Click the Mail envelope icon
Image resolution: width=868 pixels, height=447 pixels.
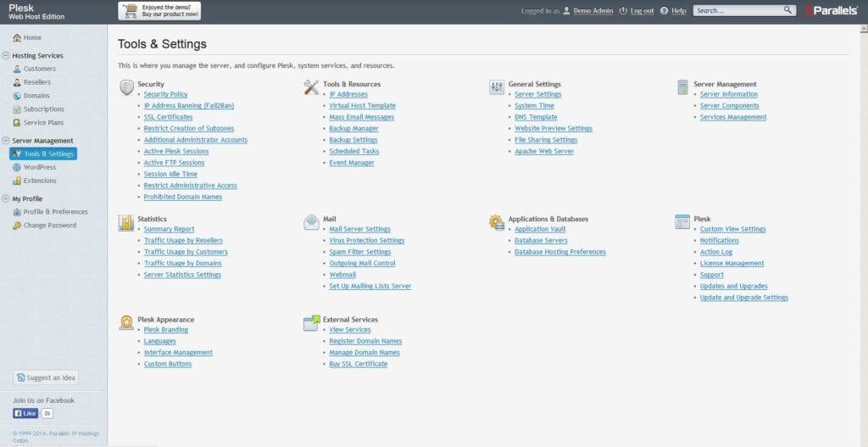pyautogui.click(x=311, y=222)
